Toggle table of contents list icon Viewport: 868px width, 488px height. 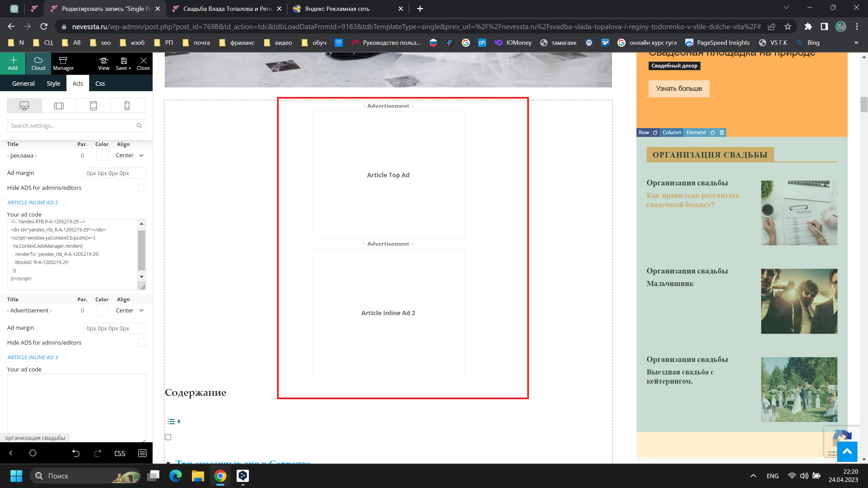[174, 422]
